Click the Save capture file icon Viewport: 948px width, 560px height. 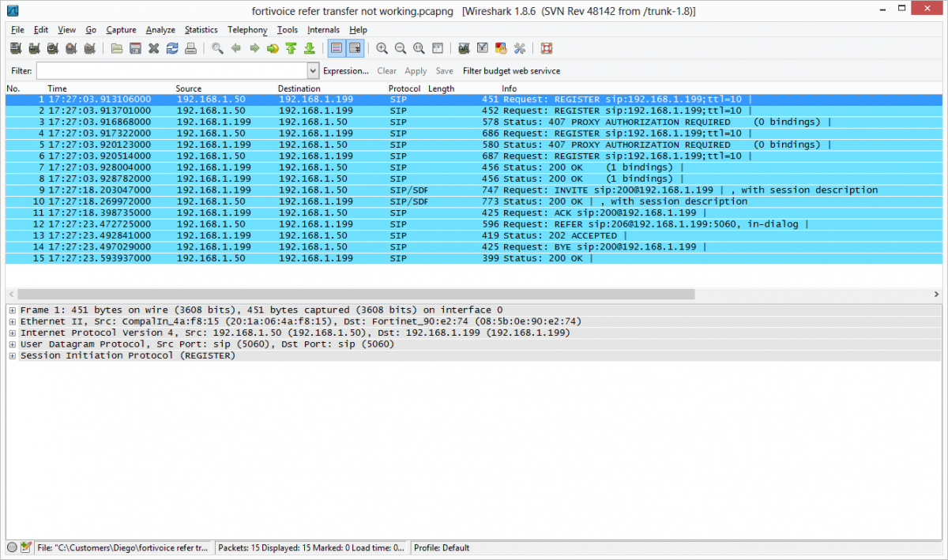pyautogui.click(x=135, y=49)
